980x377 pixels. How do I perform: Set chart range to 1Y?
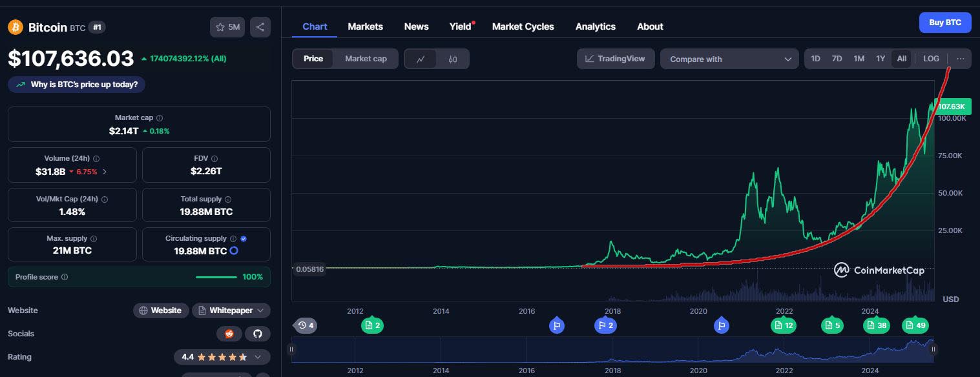[x=881, y=59]
